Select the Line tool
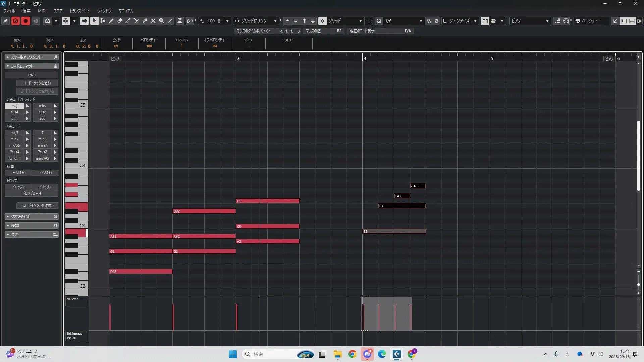644x362 pixels. click(x=170, y=21)
